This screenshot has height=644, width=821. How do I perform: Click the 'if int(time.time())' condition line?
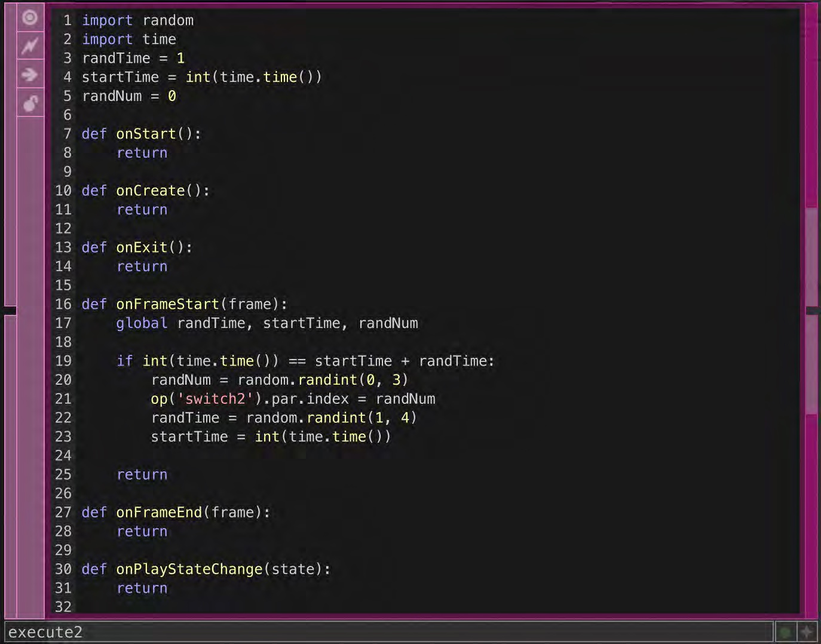tap(305, 361)
